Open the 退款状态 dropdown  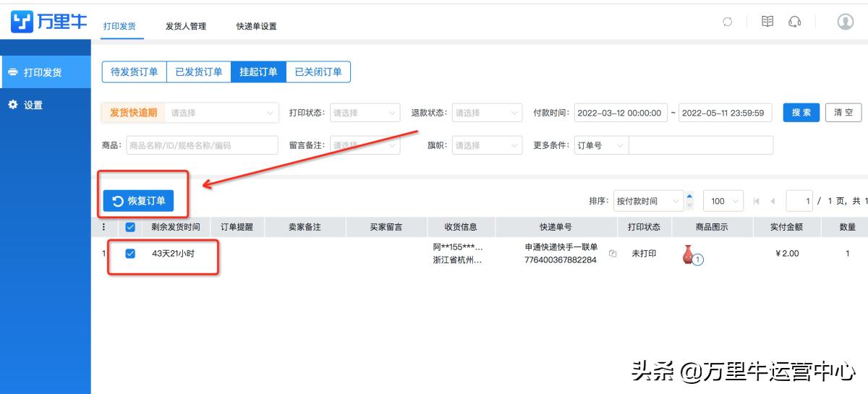tap(487, 113)
